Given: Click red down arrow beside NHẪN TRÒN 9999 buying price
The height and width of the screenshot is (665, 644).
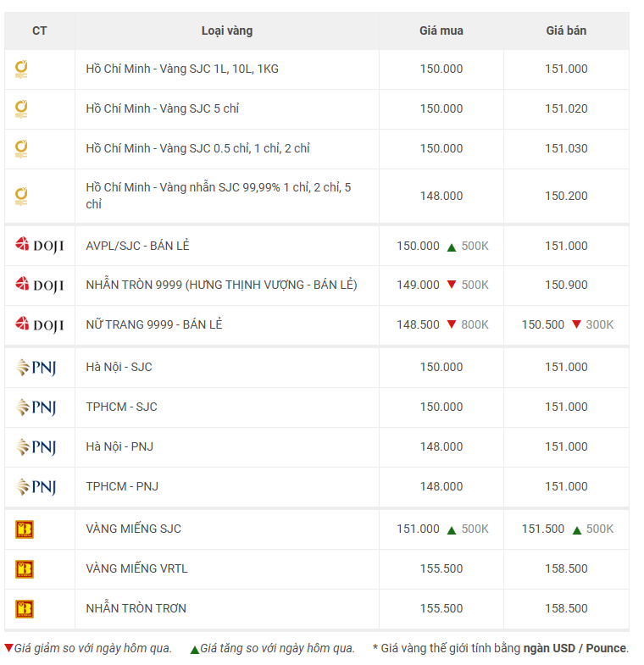Looking at the screenshot, I should (x=452, y=285).
